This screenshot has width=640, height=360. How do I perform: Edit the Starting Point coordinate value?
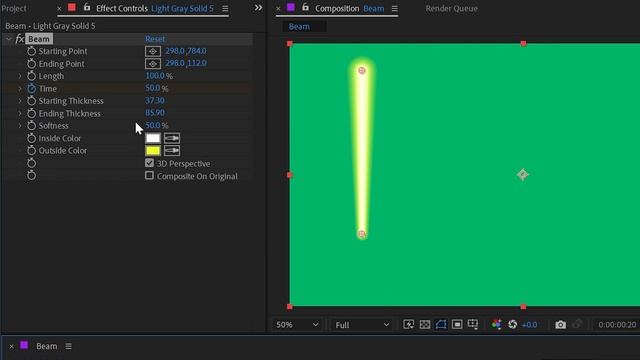click(186, 51)
